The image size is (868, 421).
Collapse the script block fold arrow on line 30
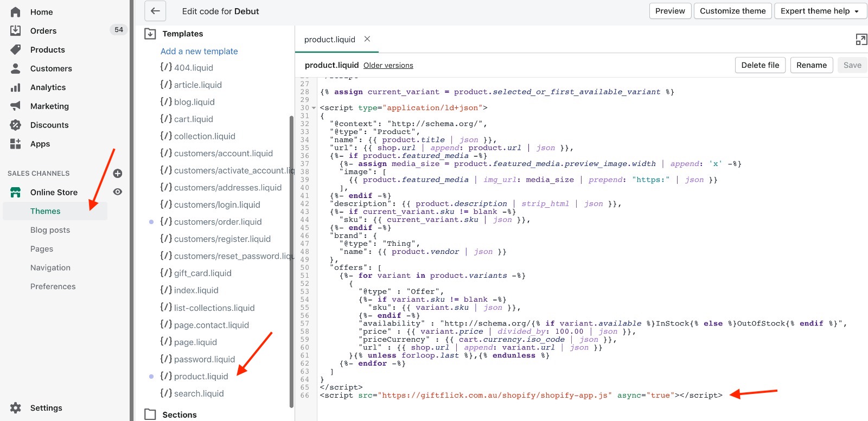pos(314,108)
